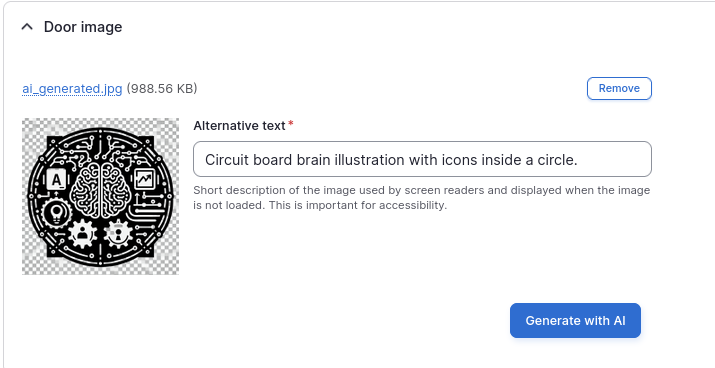
Task: Click the person gear icon in thumbnail
Action: (x=82, y=234)
